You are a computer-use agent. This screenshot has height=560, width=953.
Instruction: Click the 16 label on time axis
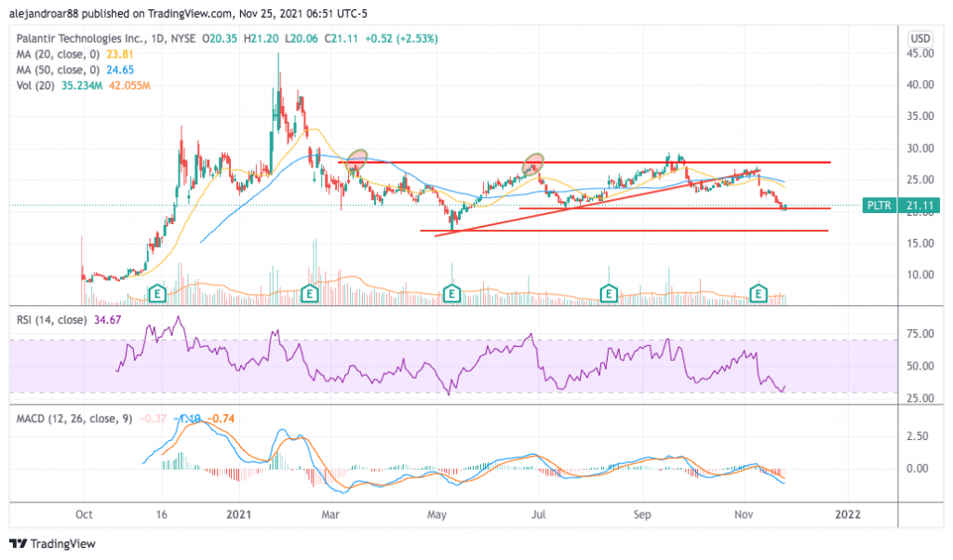[x=161, y=514]
